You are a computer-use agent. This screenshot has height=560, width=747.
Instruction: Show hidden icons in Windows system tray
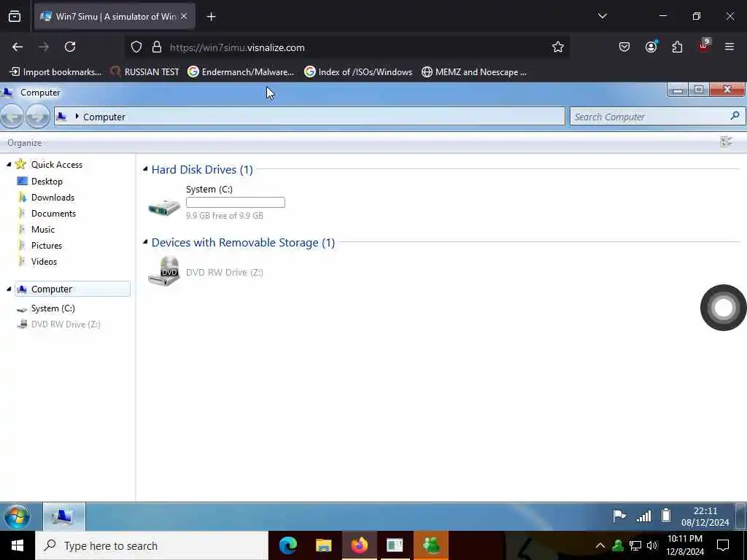click(x=600, y=545)
